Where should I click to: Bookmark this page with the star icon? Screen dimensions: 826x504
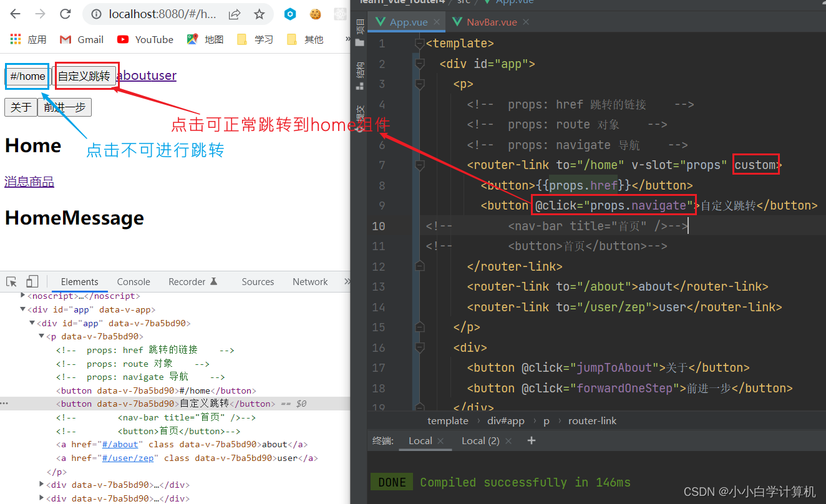click(259, 14)
